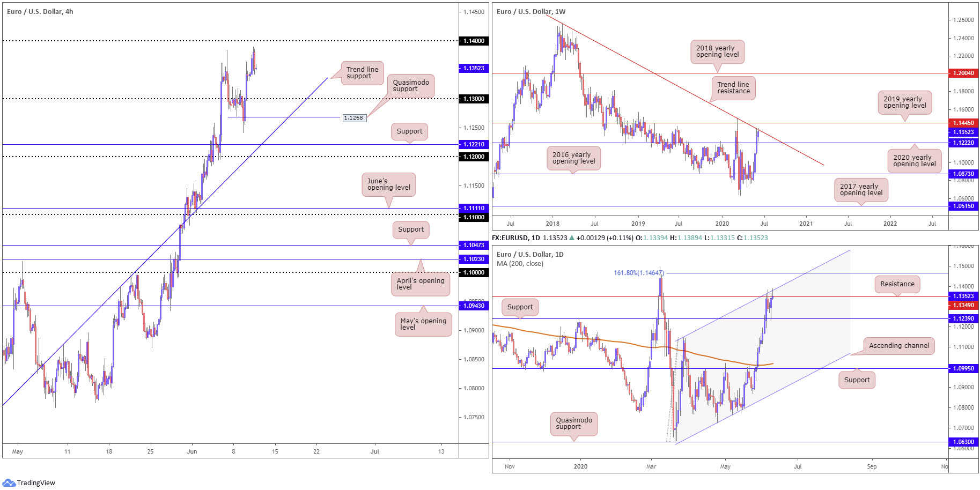This screenshot has width=980, height=490.
Task: Click the 2016 yearly opening level callout
Action: [x=573, y=158]
